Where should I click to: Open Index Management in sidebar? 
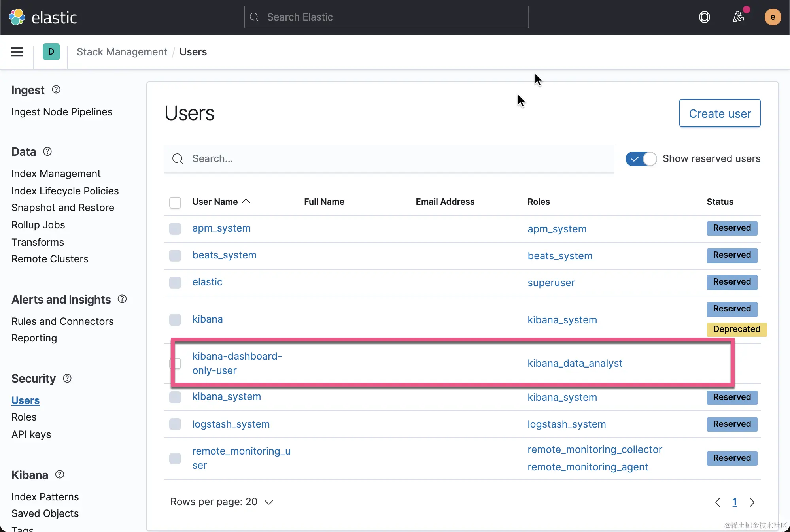56,174
